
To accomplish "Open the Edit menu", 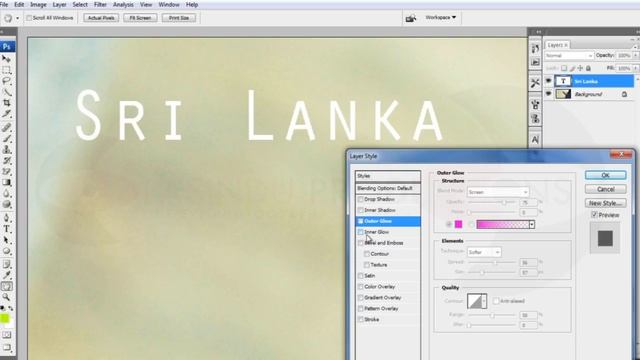I will coord(19,5).
